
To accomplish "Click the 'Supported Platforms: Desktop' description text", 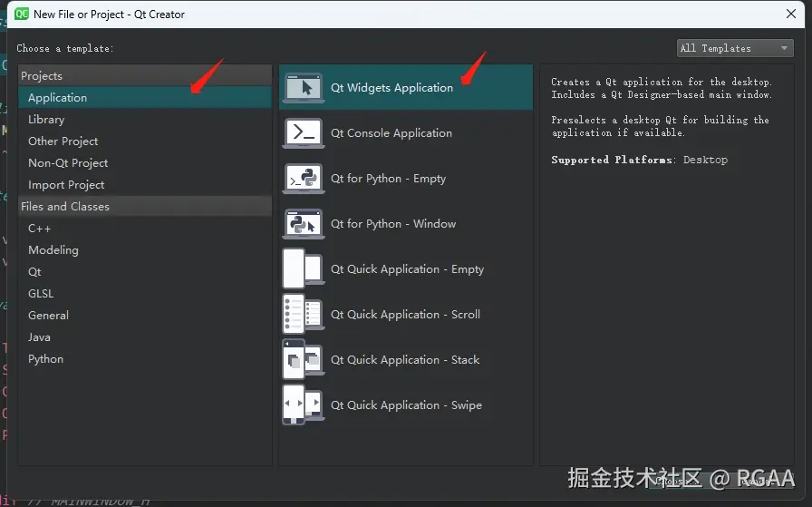I will click(x=640, y=160).
